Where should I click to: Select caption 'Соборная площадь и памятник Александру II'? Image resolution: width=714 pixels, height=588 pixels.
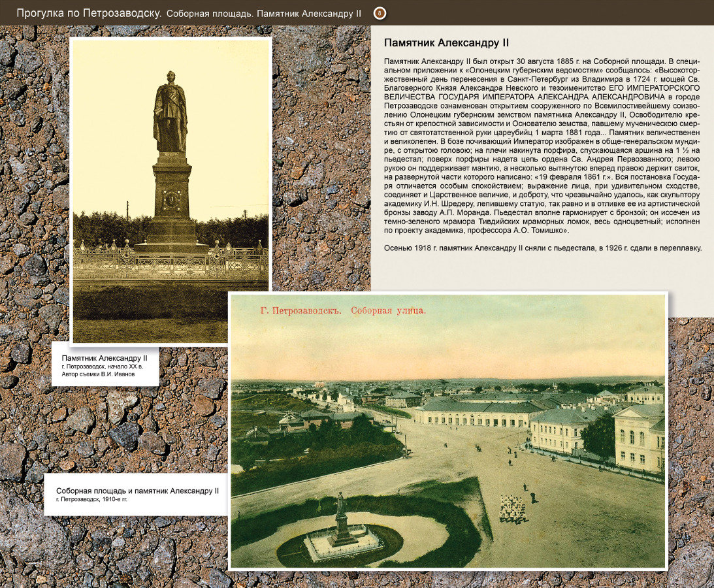click(138, 491)
